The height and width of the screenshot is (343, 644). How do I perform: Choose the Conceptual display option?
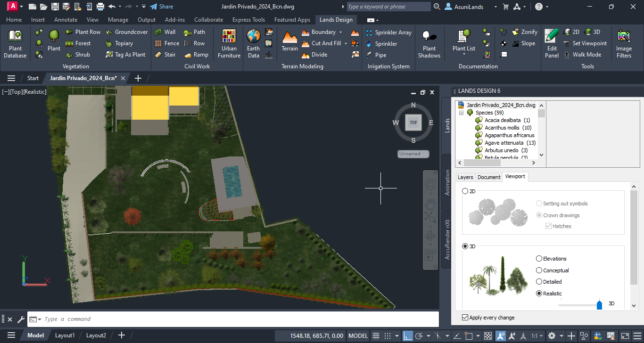[539, 270]
